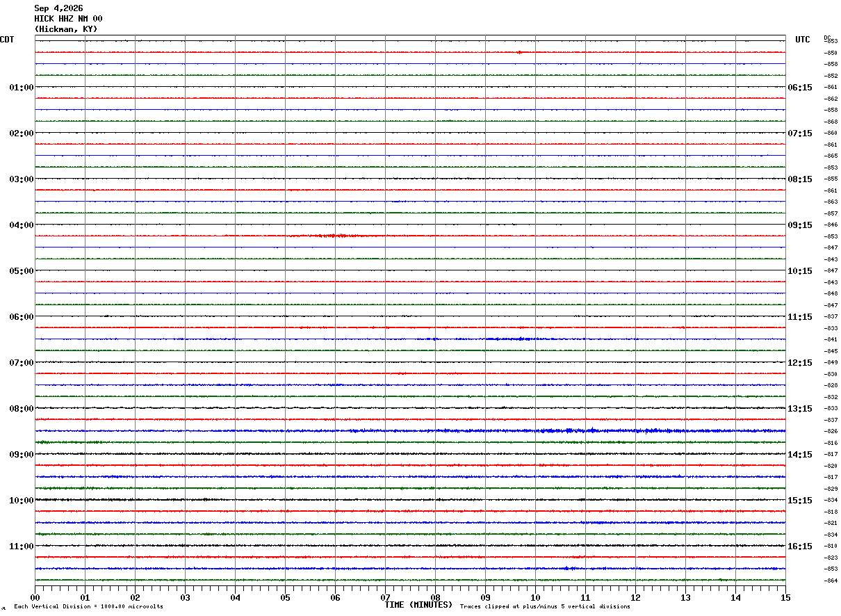Click the noisy blue trace below 08:00 CDT
Image resolution: width=841 pixels, height=616 pixels.
coord(410,431)
